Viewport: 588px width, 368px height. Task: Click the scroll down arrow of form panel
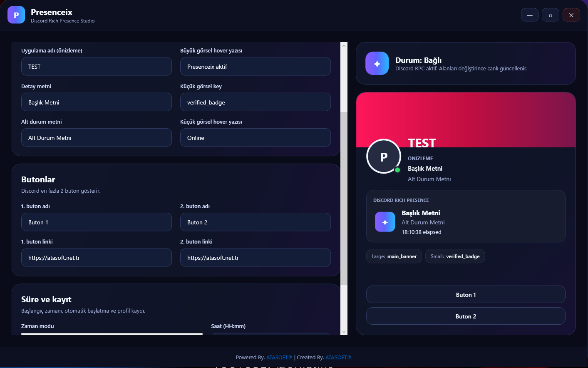pyautogui.click(x=344, y=331)
